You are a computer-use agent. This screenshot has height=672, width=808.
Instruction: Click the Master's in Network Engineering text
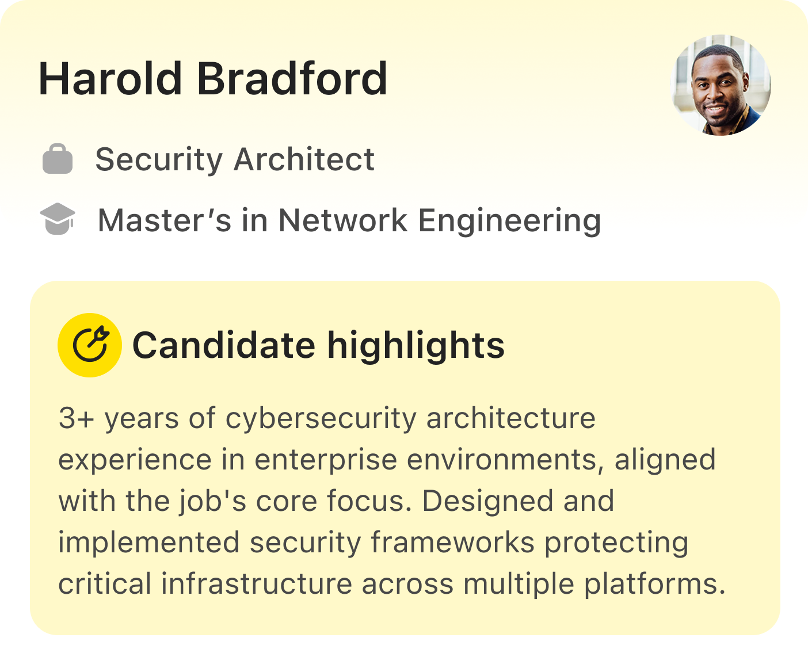pyautogui.click(x=349, y=220)
